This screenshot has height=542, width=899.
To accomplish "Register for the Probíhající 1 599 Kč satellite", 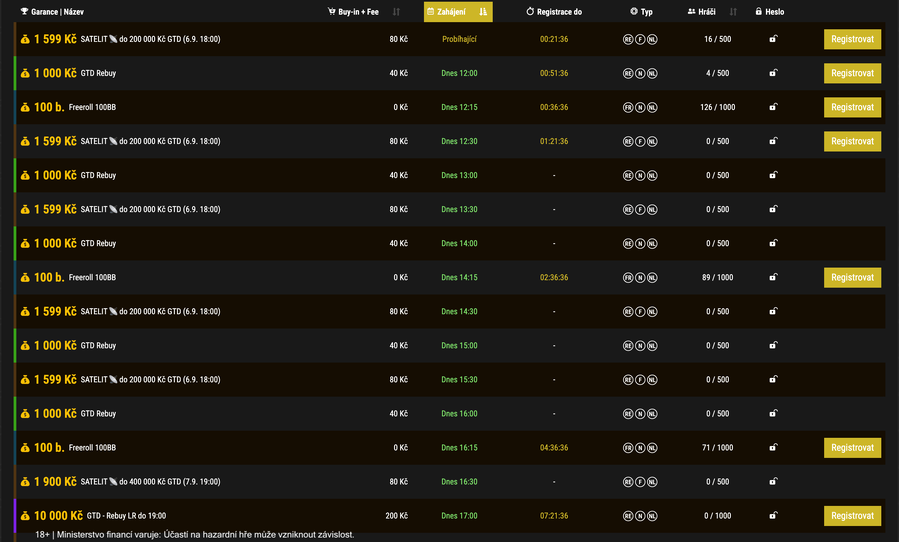I will click(852, 39).
